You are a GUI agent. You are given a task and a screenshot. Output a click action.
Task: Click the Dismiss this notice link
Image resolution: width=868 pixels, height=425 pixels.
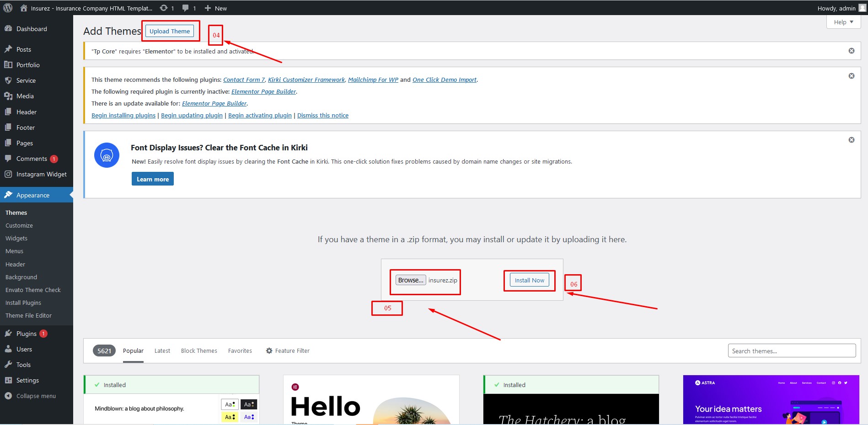tap(323, 115)
